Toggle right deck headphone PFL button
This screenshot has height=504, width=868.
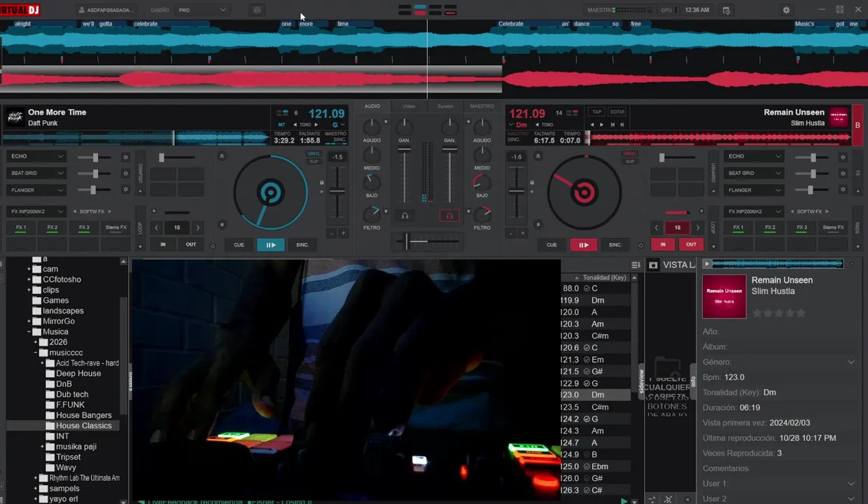[449, 216]
